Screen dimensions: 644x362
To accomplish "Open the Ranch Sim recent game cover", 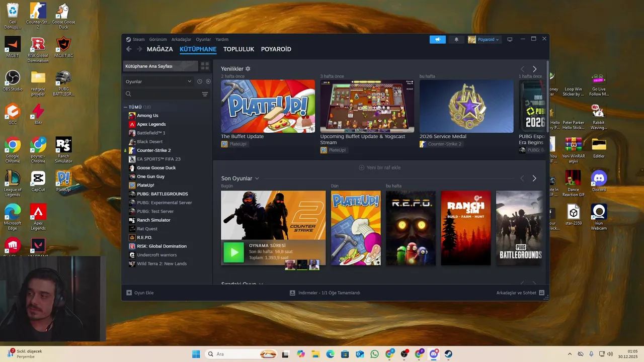I will tap(466, 228).
